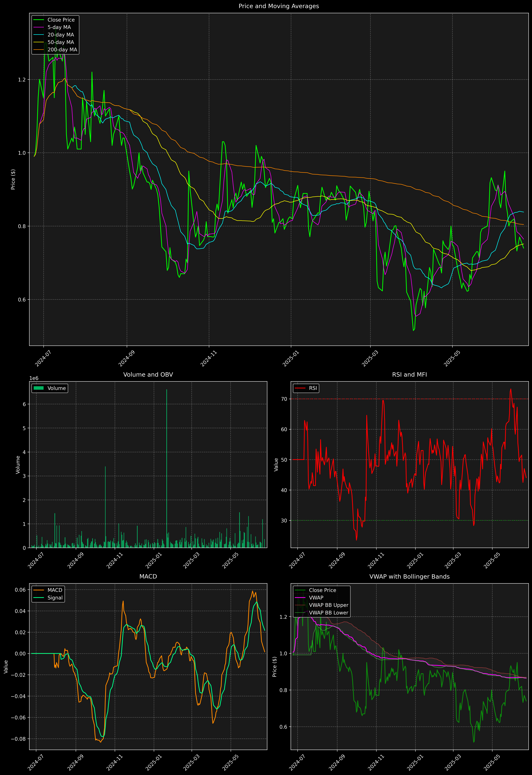532x775 pixels.
Task: Click the 'RSI and MFI' chart title
Action: [x=409, y=374]
